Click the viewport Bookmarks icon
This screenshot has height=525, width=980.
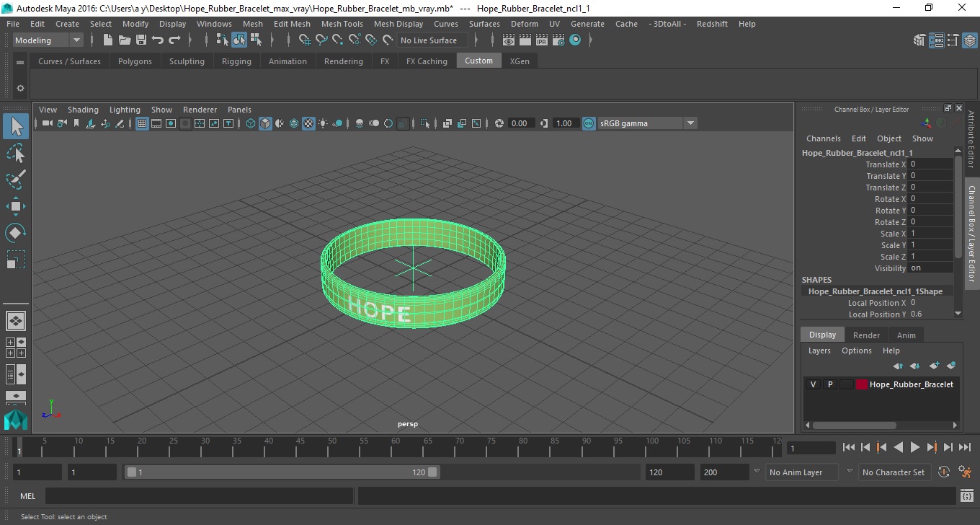76,123
